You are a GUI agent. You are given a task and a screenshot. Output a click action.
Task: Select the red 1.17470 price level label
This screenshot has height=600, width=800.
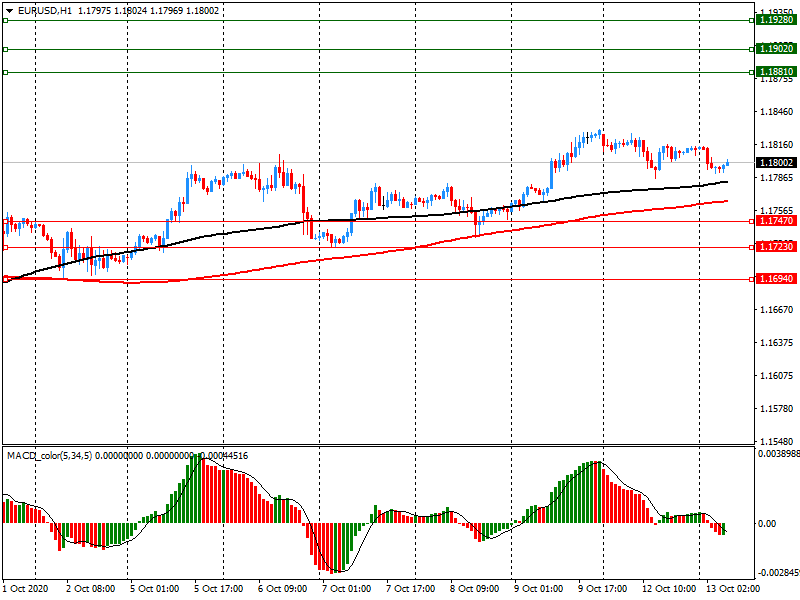775,221
